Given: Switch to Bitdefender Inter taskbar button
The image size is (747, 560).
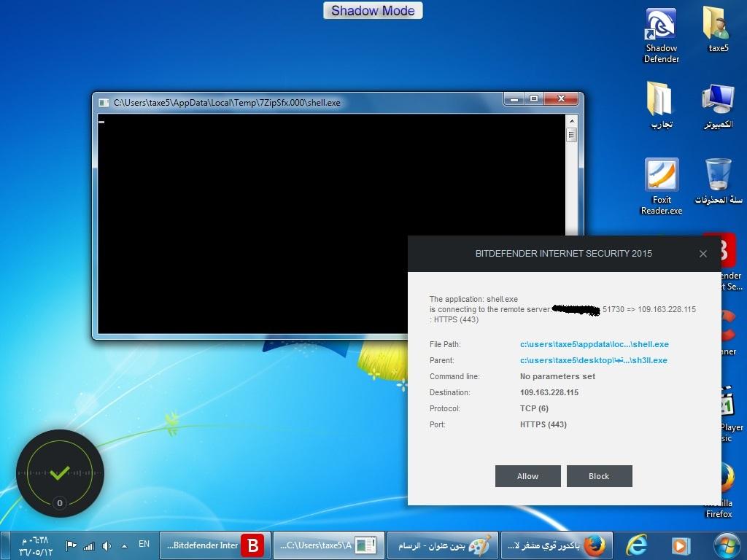Looking at the screenshot, I should tap(215, 545).
